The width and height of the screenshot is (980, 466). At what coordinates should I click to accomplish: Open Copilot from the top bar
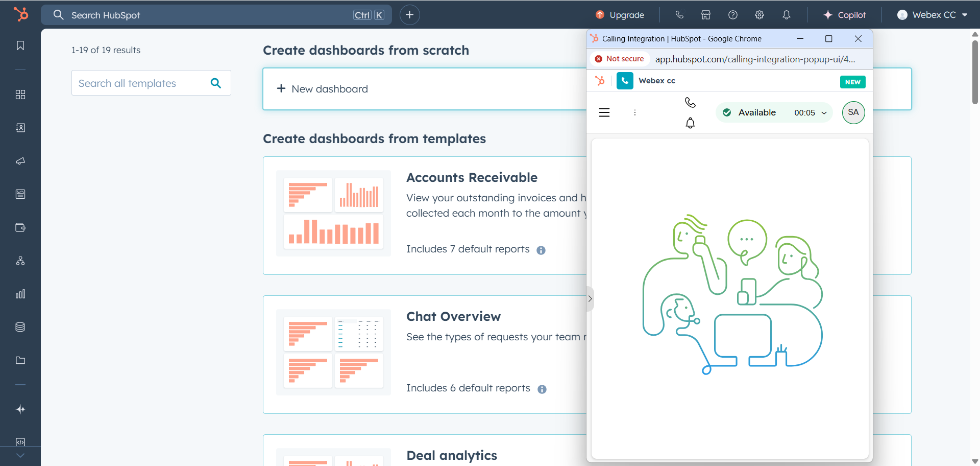point(844,15)
